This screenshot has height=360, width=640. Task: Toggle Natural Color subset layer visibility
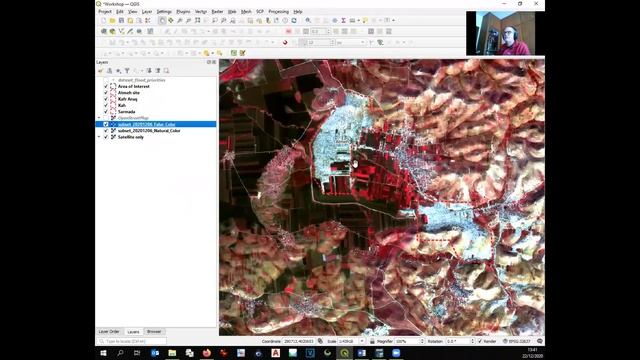(x=106, y=131)
